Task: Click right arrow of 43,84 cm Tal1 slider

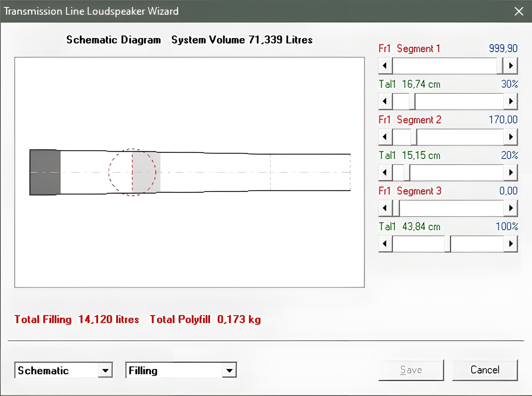Action: 511,244
